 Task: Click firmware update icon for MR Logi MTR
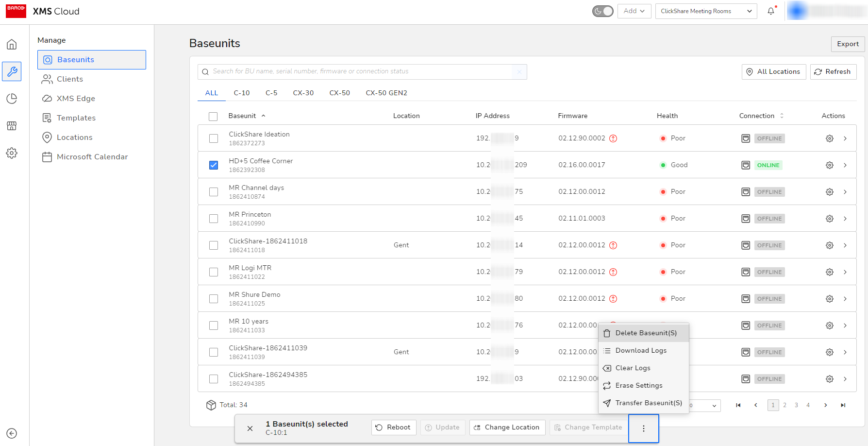click(613, 272)
